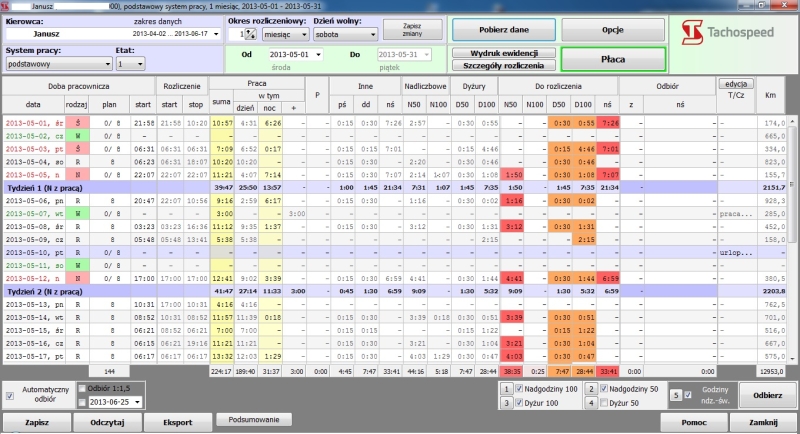Screen dimensions: 800x434
Task: Select the green W day-type badge for 2013-05-02
Action: point(78,136)
